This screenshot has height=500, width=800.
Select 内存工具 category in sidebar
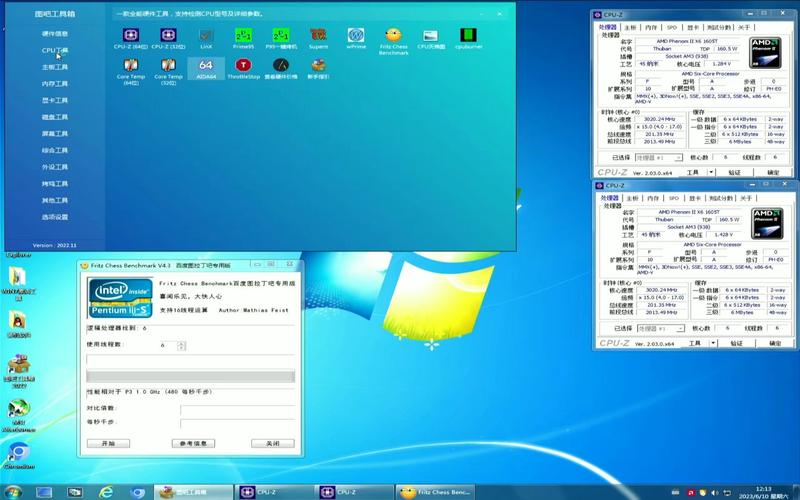[x=55, y=84]
